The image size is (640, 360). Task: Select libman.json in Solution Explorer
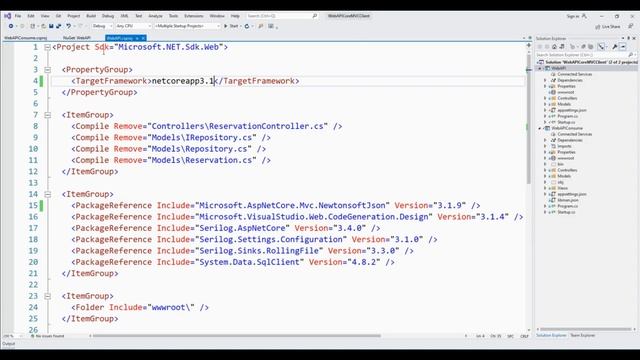568,200
